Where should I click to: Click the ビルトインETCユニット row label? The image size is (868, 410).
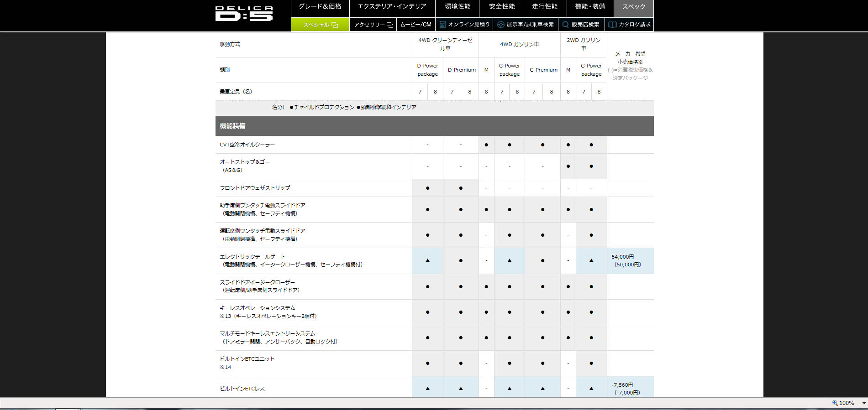tap(247, 363)
